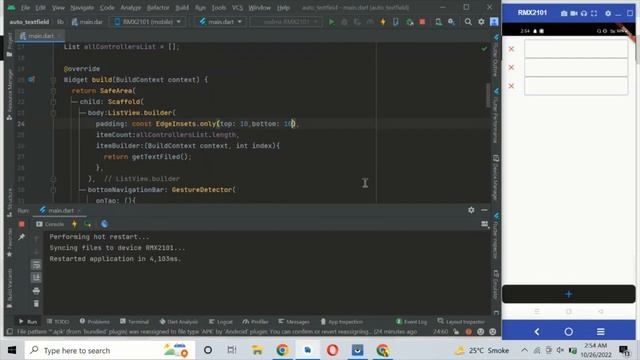Take a device screenshot with camera icon

click(564, 13)
